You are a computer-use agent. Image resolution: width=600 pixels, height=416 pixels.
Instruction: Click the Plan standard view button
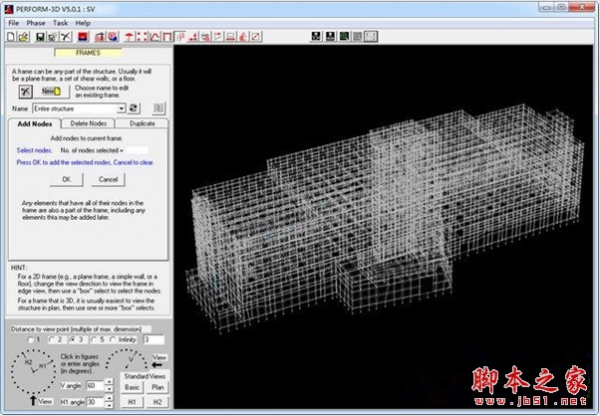tap(158, 386)
